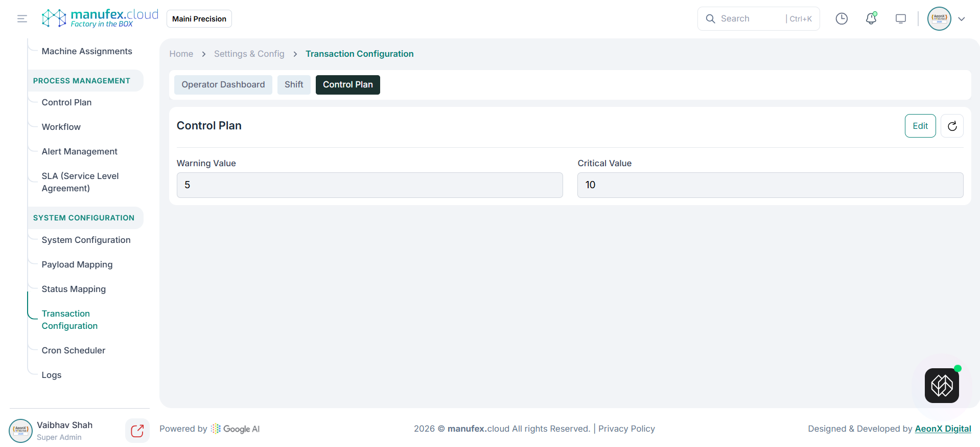Click the search magnifier icon

click(710, 19)
